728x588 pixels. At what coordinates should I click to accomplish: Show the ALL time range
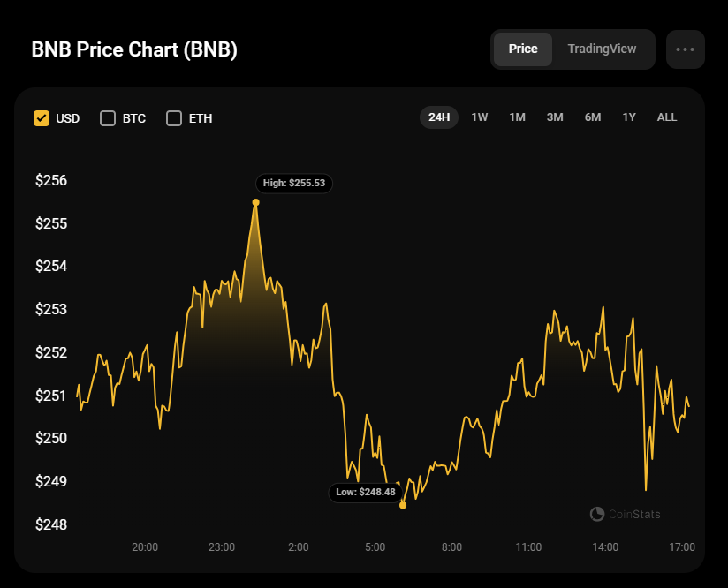tap(667, 117)
